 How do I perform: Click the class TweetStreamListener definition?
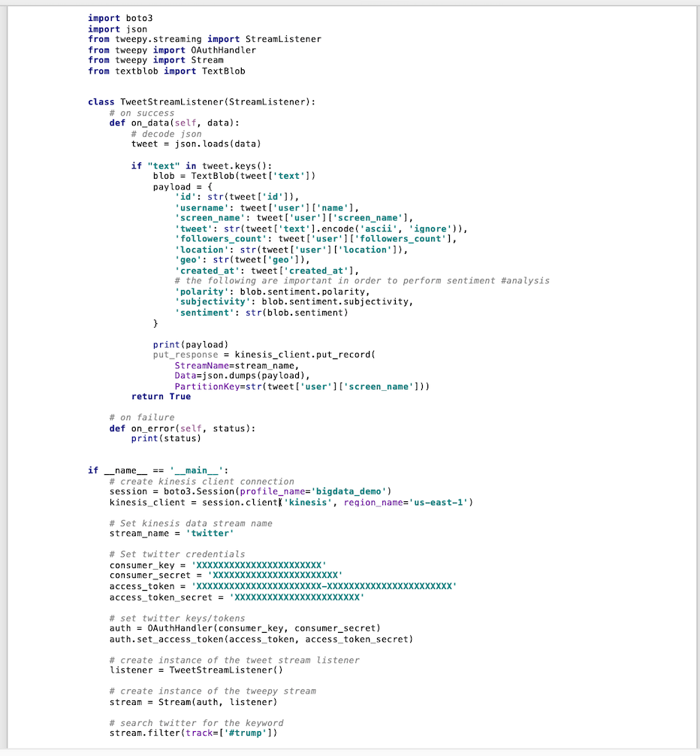point(202,102)
